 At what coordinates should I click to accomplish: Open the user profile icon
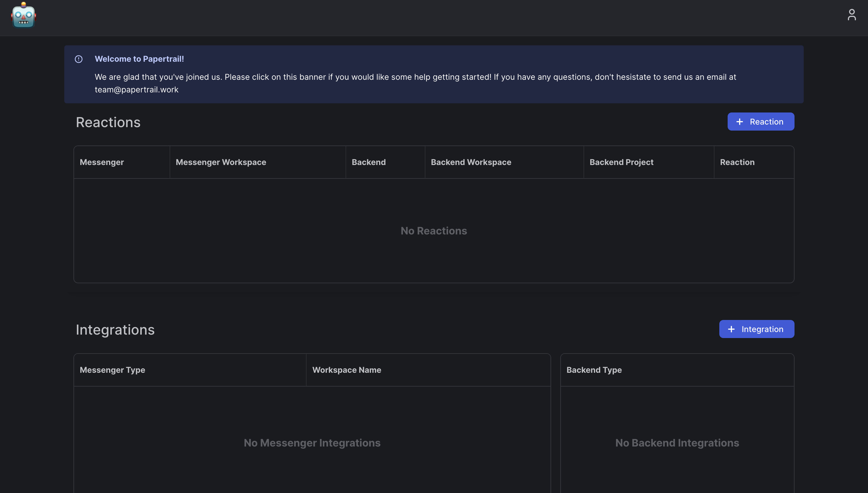tap(851, 15)
